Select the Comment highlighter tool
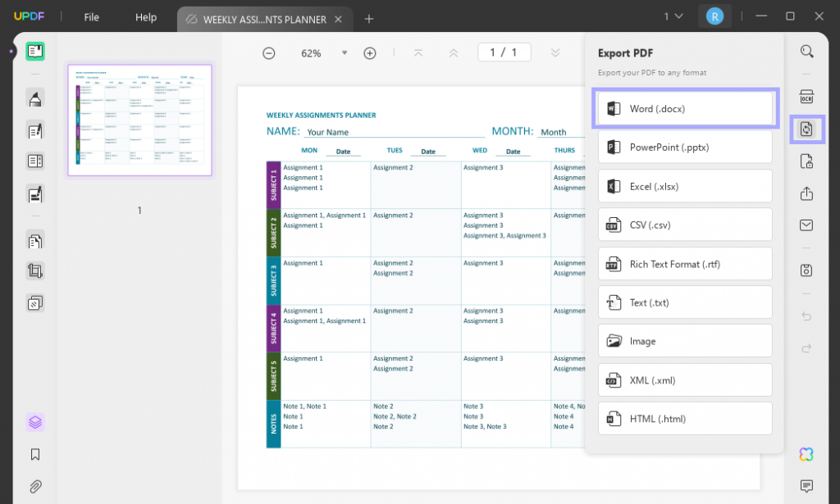This screenshot has width=840, height=504. tap(35, 98)
